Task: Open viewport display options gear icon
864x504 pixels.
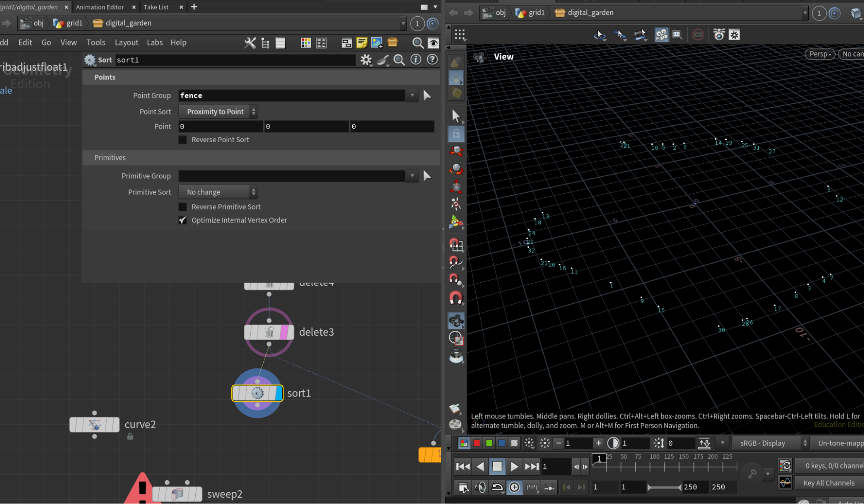Action: coord(734,35)
